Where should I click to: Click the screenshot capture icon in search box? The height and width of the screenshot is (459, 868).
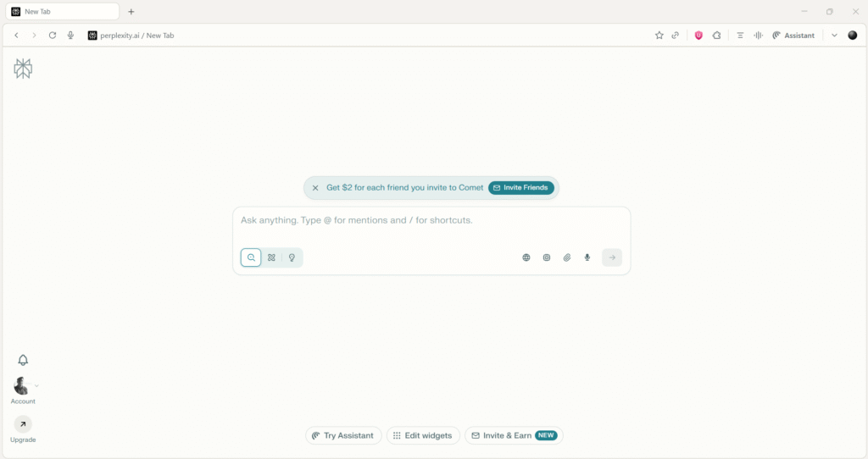[x=547, y=257]
